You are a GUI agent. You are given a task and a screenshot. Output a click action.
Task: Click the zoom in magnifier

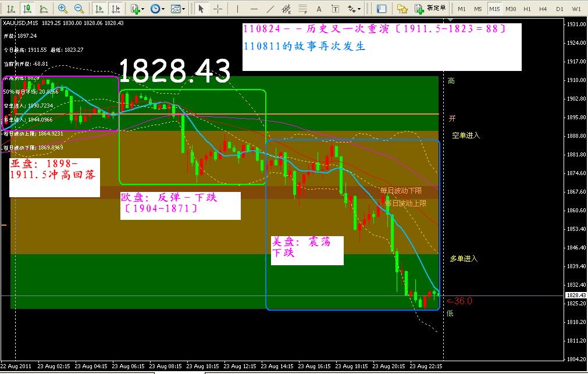click(63, 9)
